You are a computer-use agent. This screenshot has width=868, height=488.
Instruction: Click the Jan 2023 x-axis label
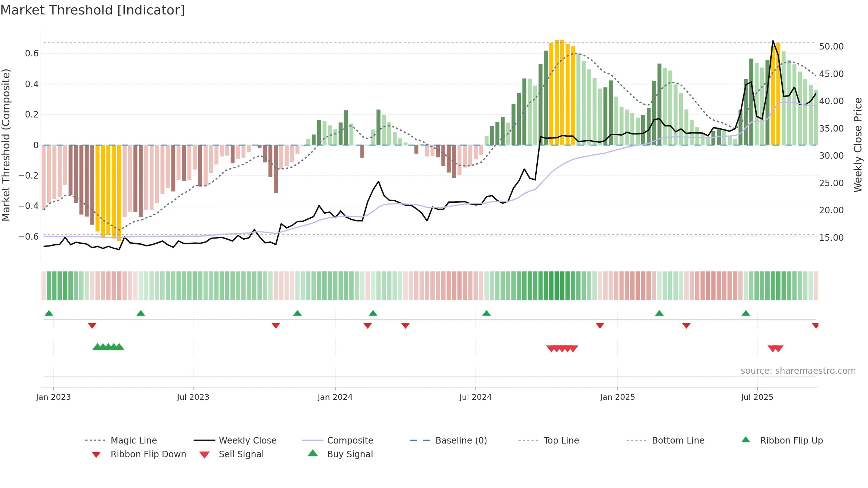point(54,397)
